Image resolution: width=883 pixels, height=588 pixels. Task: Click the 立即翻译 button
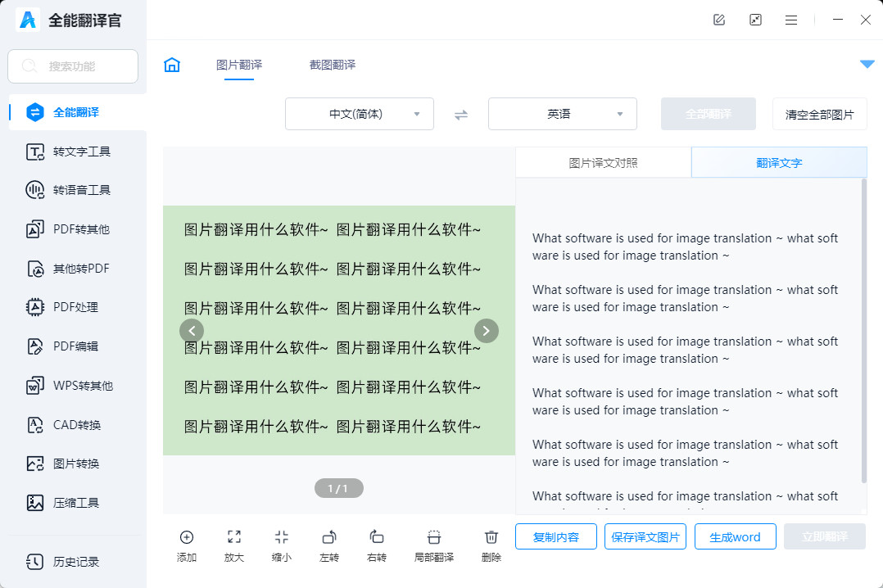pyautogui.click(x=825, y=536)
